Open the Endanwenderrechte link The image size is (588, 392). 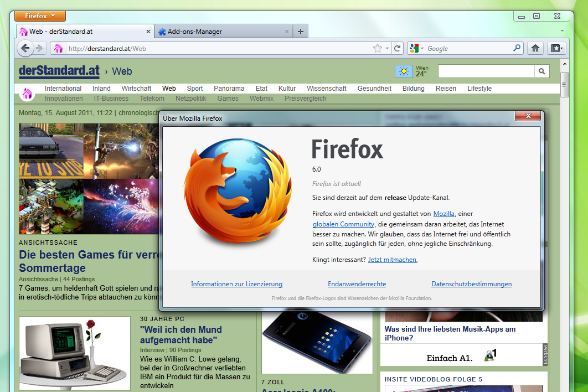pos(357,284)
